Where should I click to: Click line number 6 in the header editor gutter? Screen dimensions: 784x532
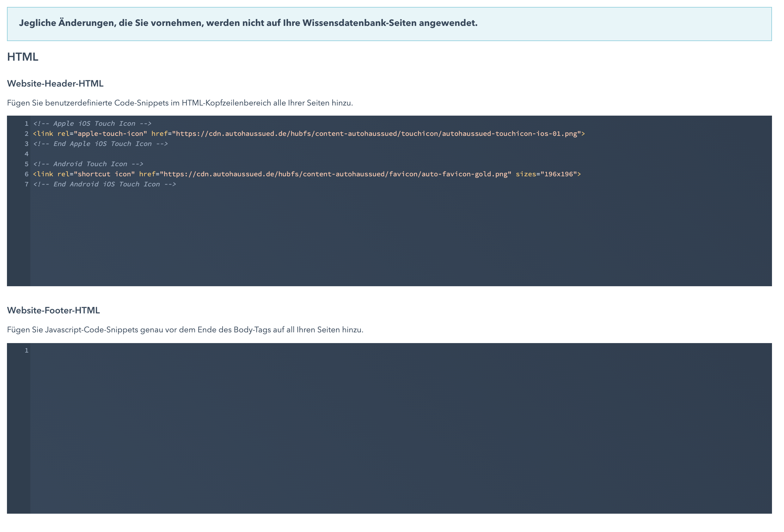[x=26, y=174]
